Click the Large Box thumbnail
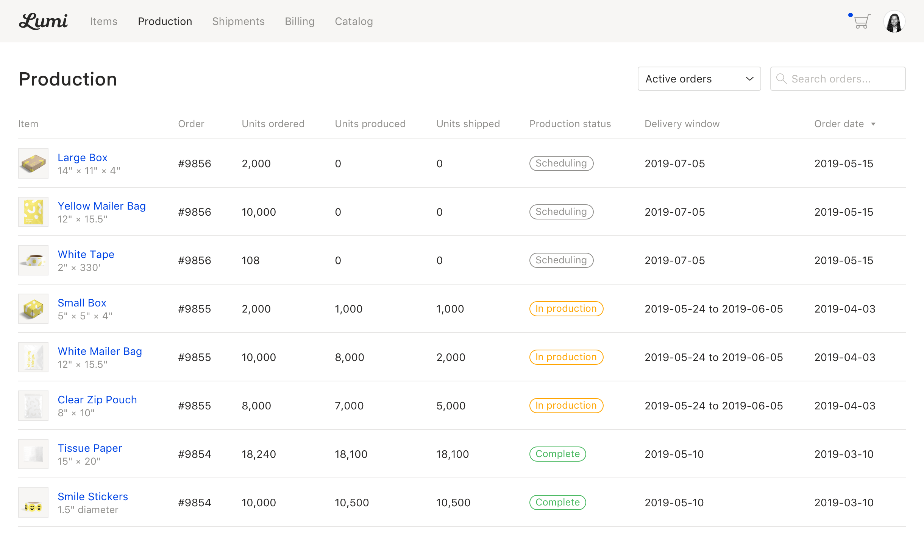 33,163
